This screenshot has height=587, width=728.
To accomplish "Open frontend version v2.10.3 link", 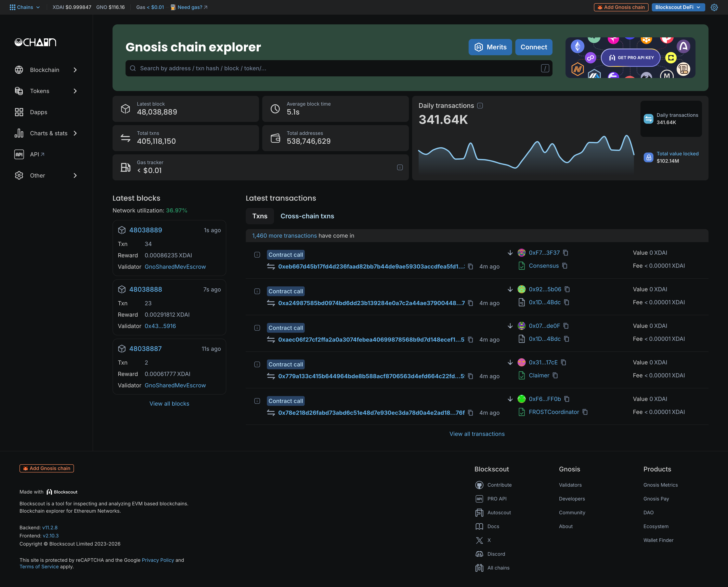I will (x=51, y=536).
